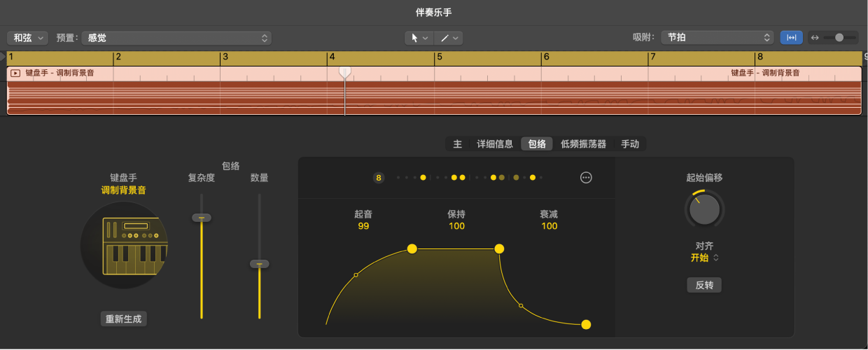Click the region name label near bar 8
Image resolution: width=868 pixels, height=350 pixels.
pos(766,73)
